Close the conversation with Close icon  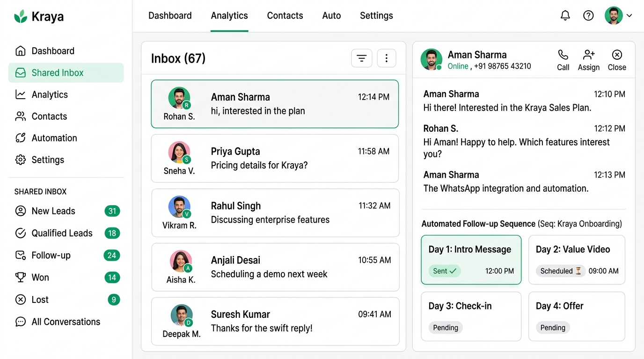click(x=617, y=60)
